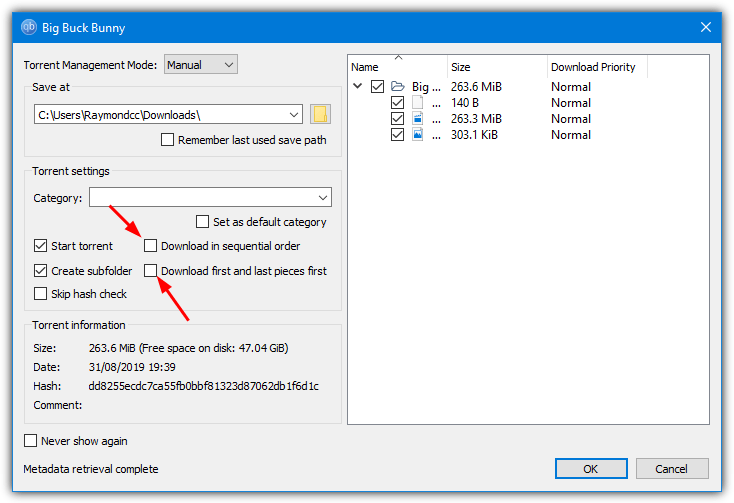This screenshot has width=734, height=503.
Task: Click the Cancel button
Action: pos(672,469)
